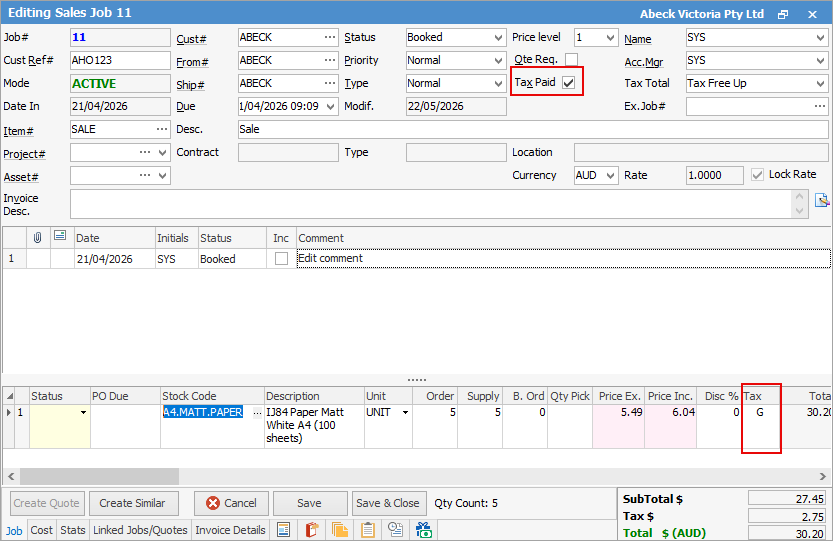The height and width of the screenshot is (541, 833).
Task: Open the Ex.Job# lookup ellipsis button
Action: (820, 106)
